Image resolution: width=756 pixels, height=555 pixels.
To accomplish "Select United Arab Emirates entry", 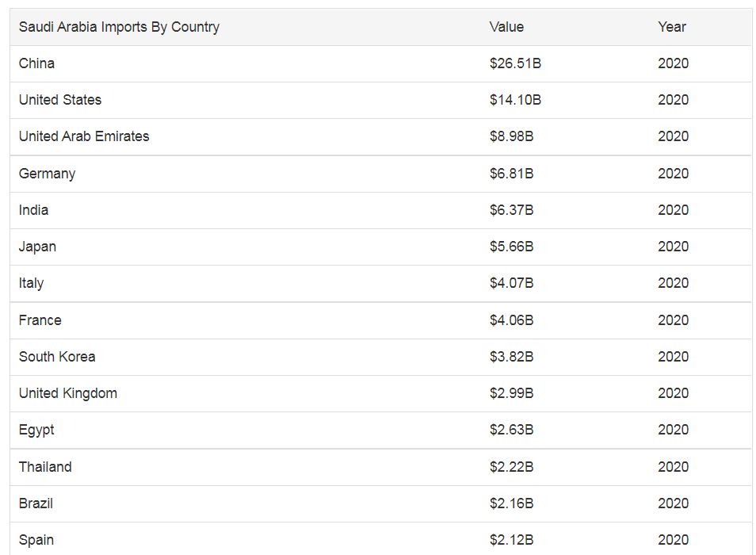I will [x=84, y=136].
